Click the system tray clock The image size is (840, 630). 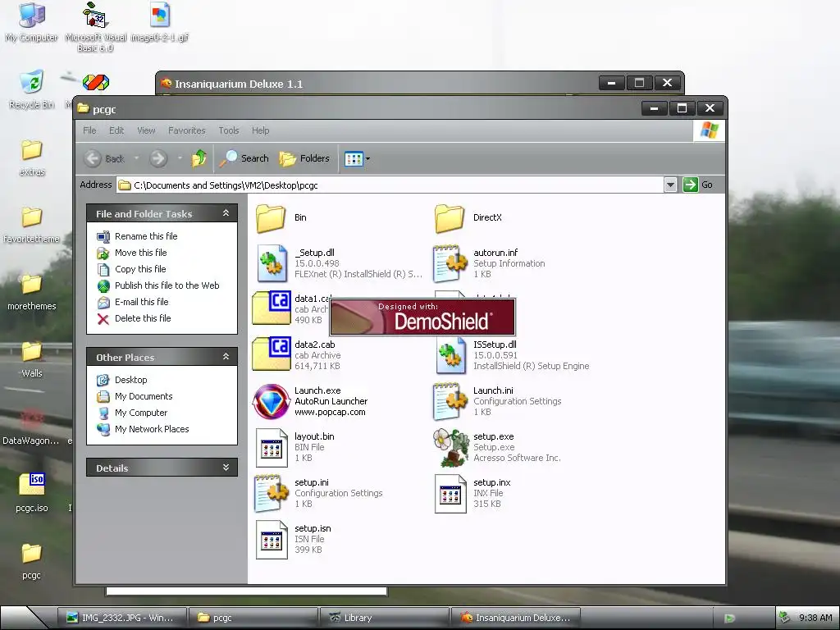815,618
